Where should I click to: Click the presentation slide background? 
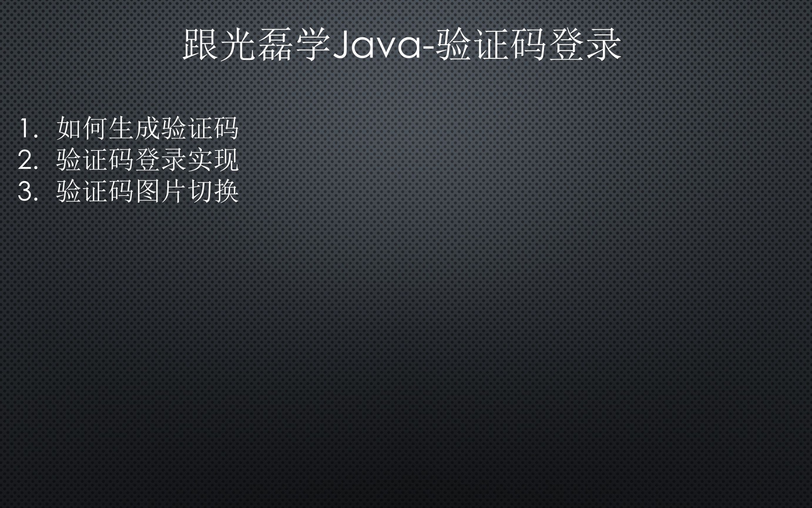[x=406, y=254]
